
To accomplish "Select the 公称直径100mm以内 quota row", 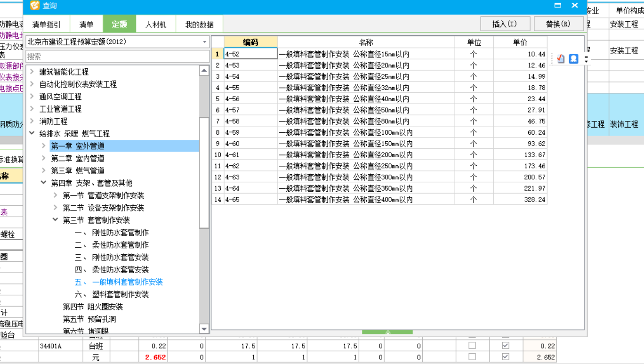I will 379,132.
